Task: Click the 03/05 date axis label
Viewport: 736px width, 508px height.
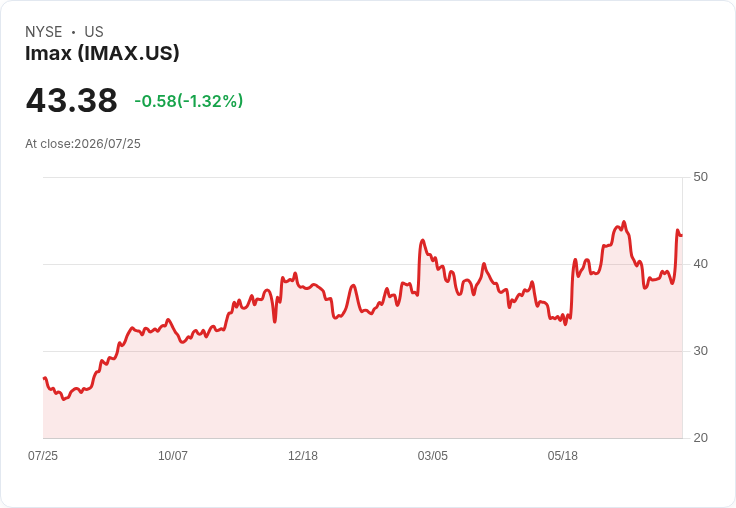Action: pos(433,456)
